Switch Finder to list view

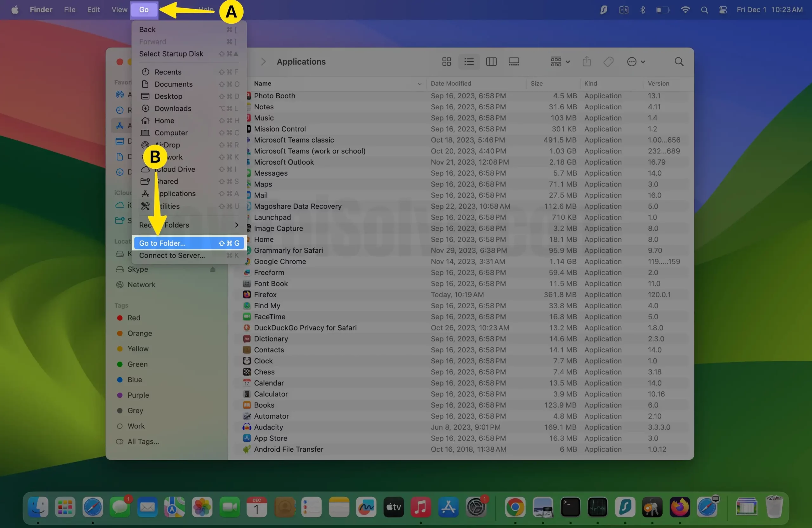[469, 62]
